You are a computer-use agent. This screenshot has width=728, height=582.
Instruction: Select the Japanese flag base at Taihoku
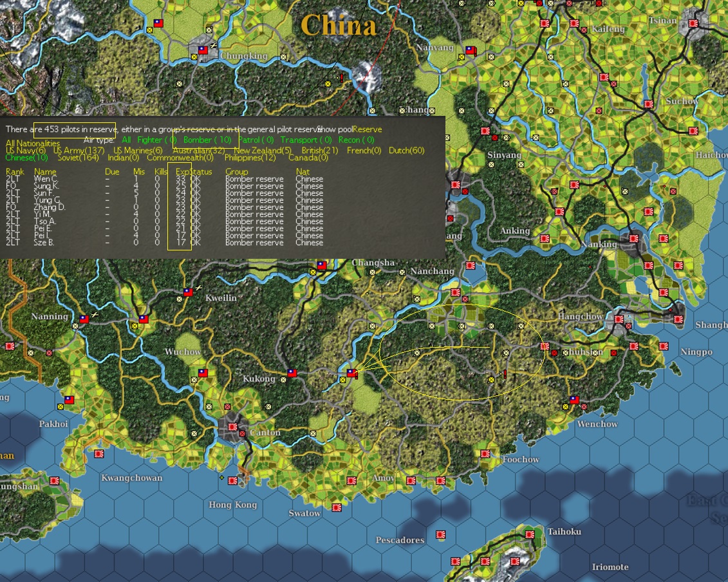pyautogui.click(x=530, y=534)
